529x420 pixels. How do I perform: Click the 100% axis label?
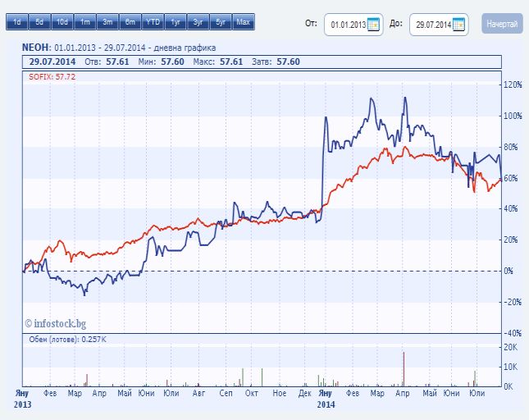(x=513, y=116)
